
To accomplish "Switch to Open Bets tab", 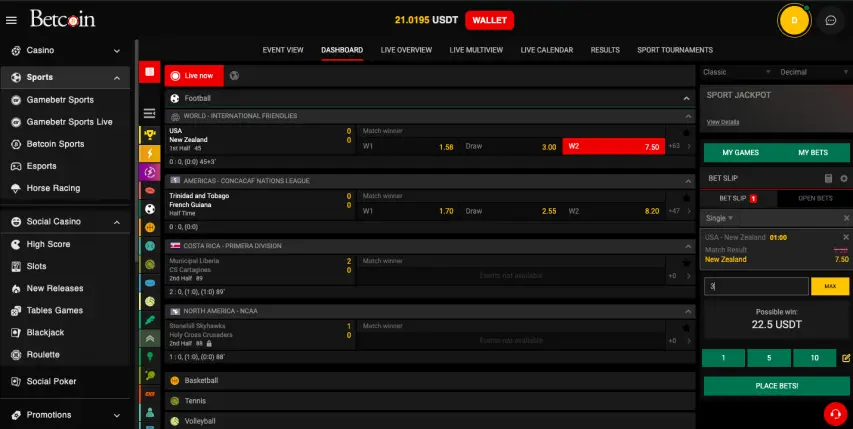I will point(815,198).
